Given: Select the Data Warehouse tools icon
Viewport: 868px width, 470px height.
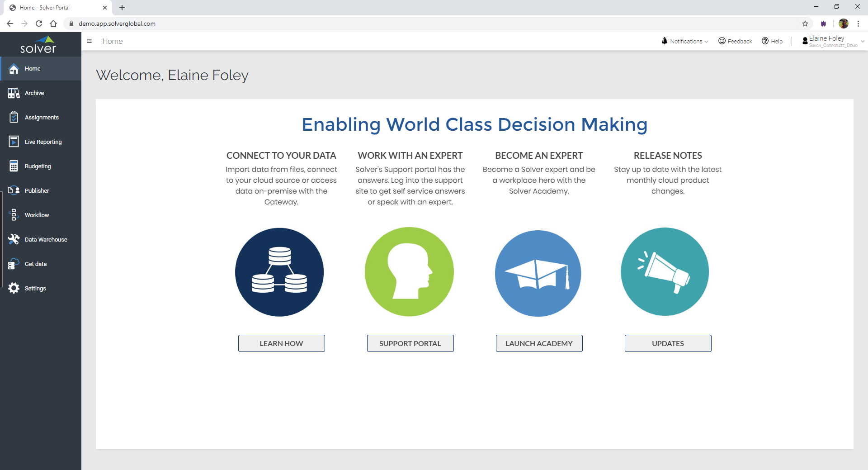Looking at the screenshot, I should click(x=14, y=240).
